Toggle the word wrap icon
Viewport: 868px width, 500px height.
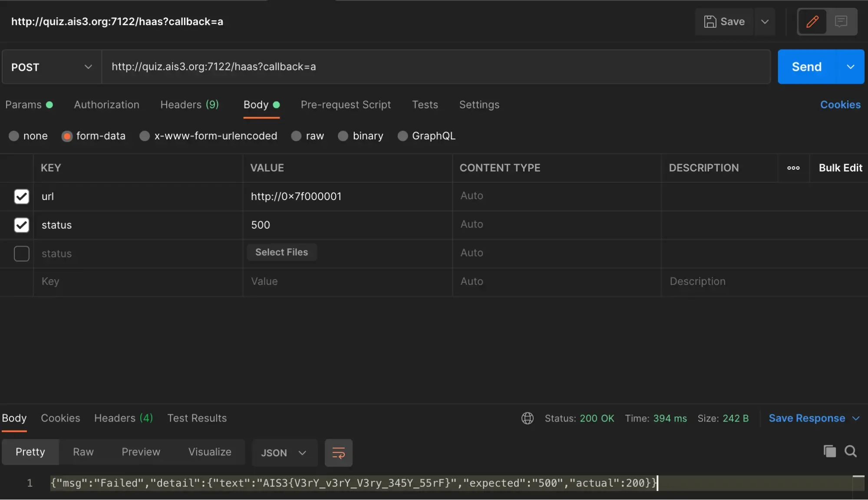pyautogui.click(x=338, y=453)
